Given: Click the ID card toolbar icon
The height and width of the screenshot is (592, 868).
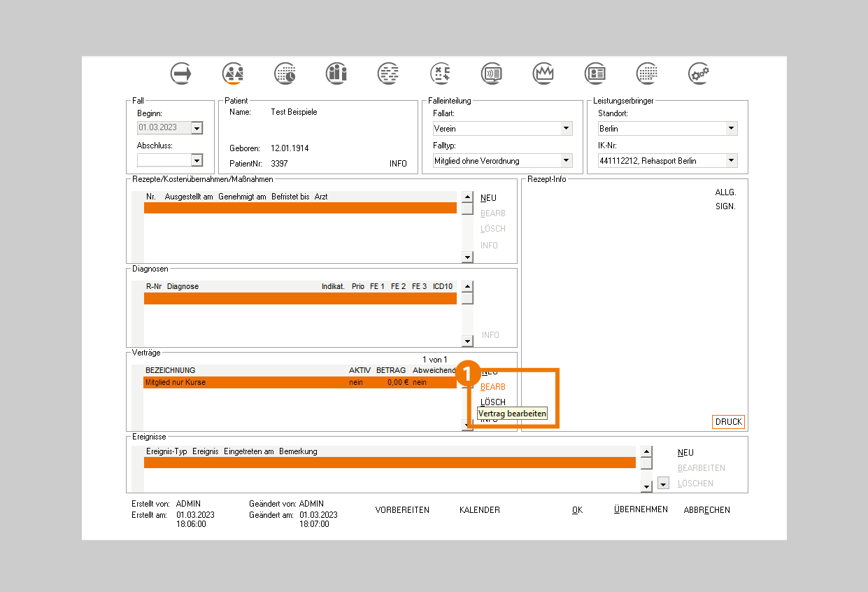Looking at the screenshot, I should point(595,73).
